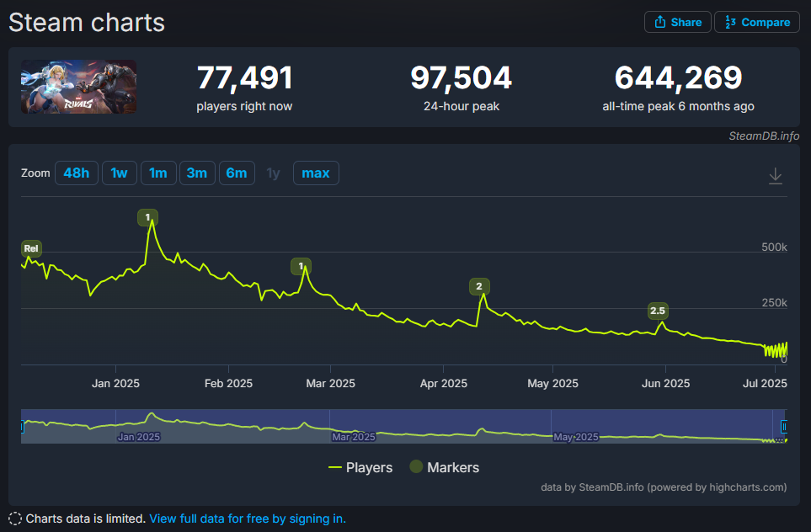Screen dimensions: 811x532
Task: Click the data by SteamDB.info highcharts credit
Action: [664, 487]
